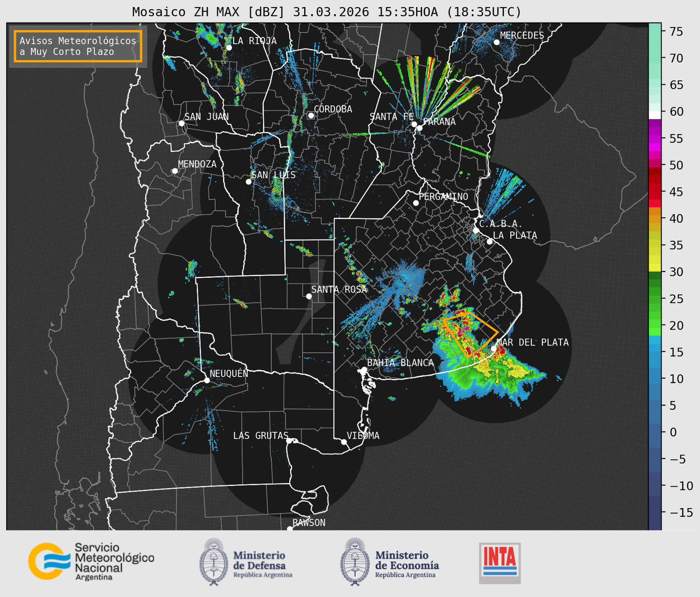Click the Ministerio de Defensa emblem
The height and width of the screenshot is (597, 700).
coord(213,562)
